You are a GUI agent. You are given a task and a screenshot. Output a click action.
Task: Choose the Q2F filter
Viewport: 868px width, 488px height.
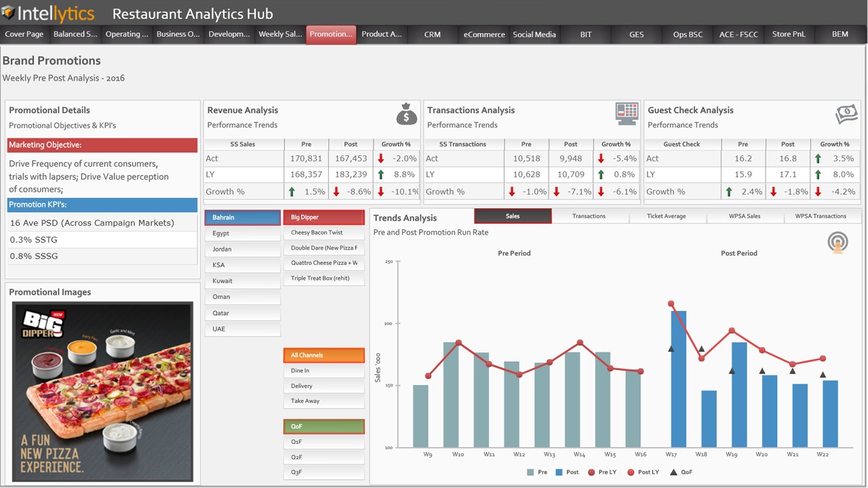point(323,457)
